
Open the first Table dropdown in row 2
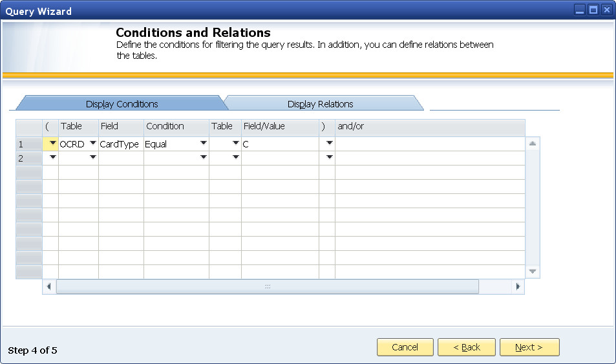tap(93, 158)
